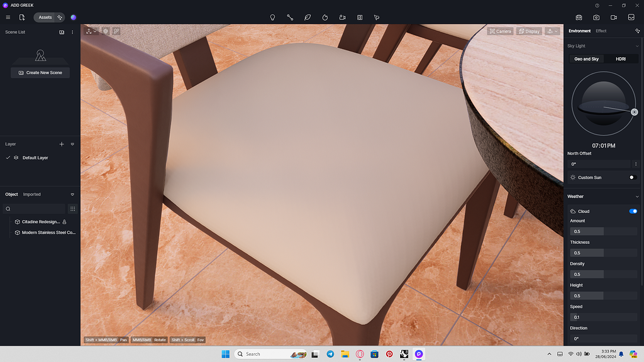Collapse the Weather section
This screenshot has width=644, height=362.
(x=637, y=196)
